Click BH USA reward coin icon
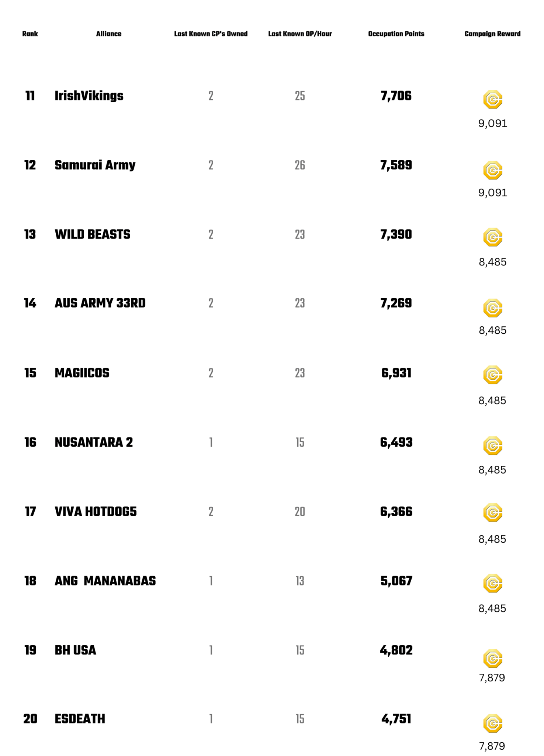The height and width of the screenshot is (756, 544). click(x=492, y=659)
